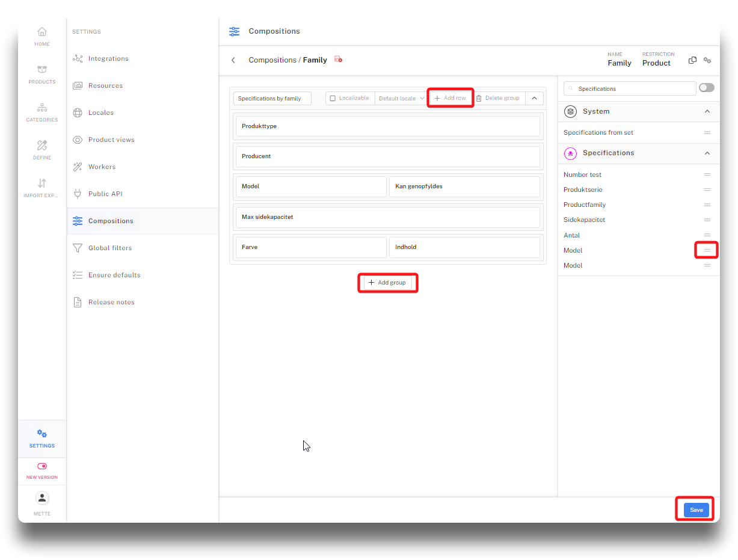Open the METTE user profile icon
The width and height of the screenshot is (738, 560).
click(42, 498)
